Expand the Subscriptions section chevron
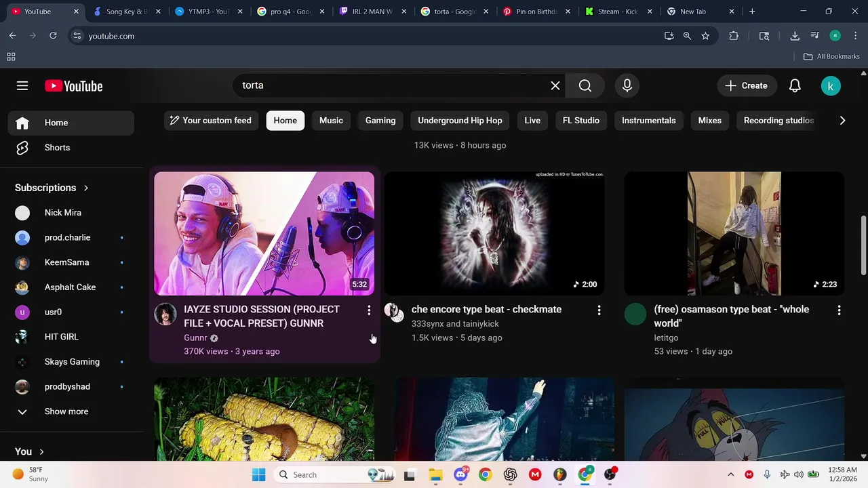This screenshot has width=868, height=488. click(x=86, y=188)
